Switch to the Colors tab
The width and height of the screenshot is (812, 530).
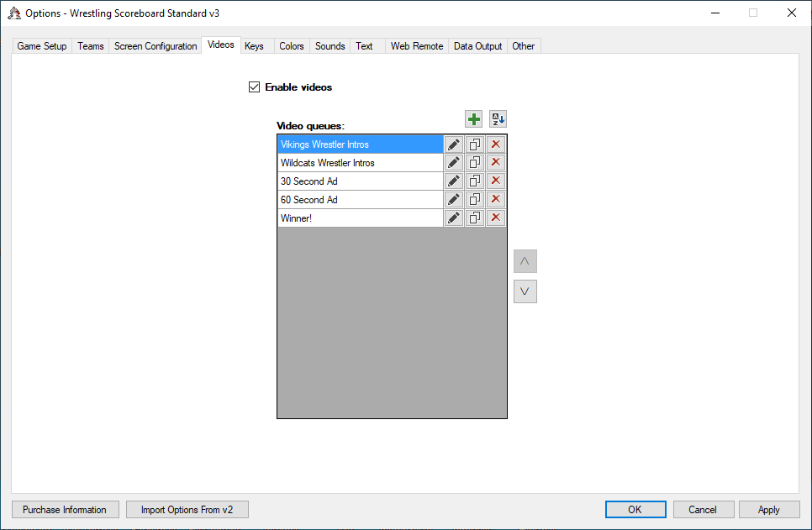(292, 46)
